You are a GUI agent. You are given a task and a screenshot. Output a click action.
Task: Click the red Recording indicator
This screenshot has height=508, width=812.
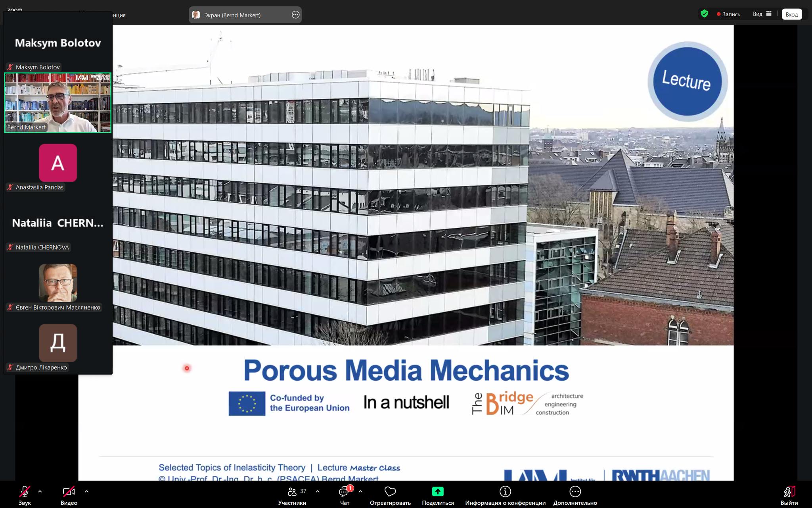pos(728,14)
